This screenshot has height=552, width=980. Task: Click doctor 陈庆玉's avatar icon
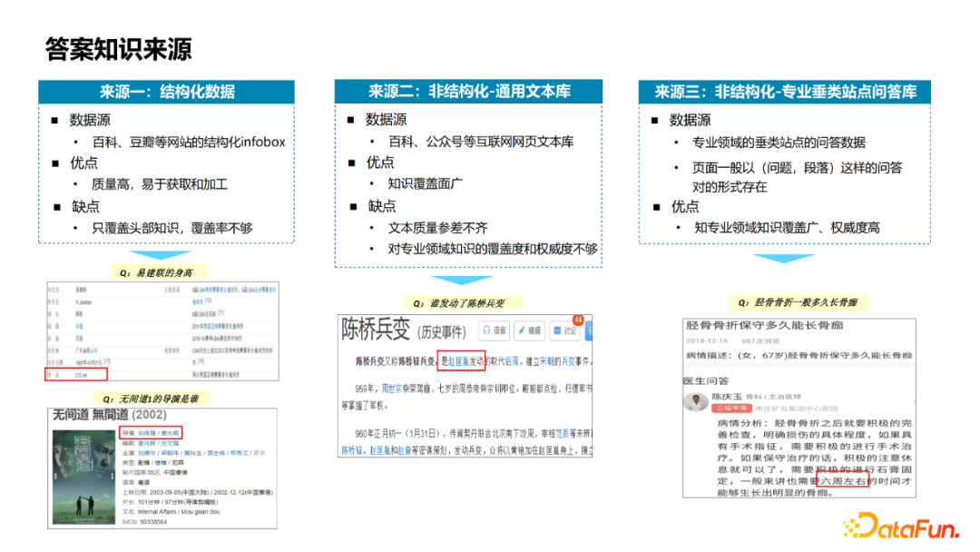697,399
